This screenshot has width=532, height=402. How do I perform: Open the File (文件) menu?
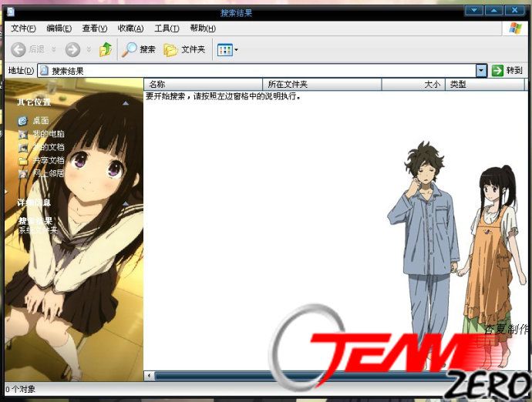click(23, 28)
